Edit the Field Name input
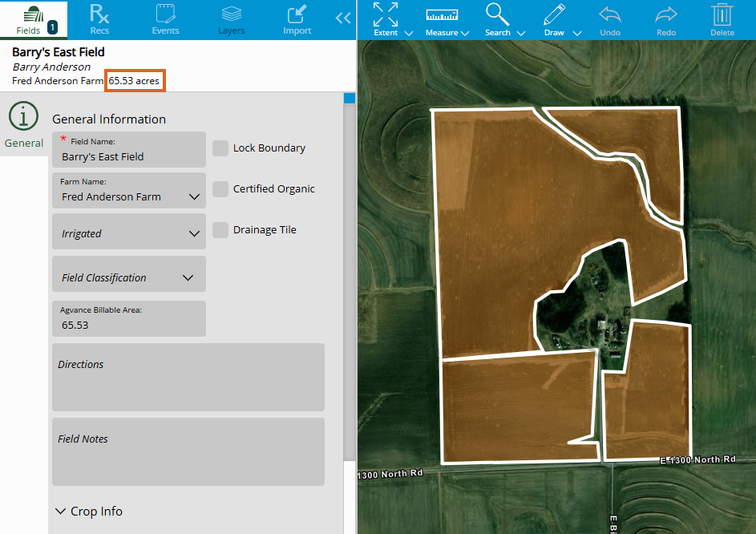The image size is (756, 534). pyautogui.click(x=129, y=150)
